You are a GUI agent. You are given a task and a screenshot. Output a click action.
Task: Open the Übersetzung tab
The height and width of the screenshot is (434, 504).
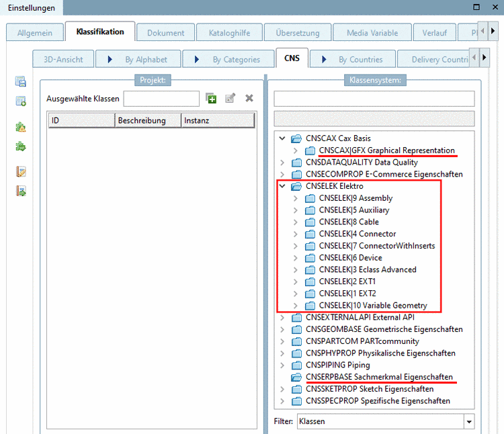298,33
